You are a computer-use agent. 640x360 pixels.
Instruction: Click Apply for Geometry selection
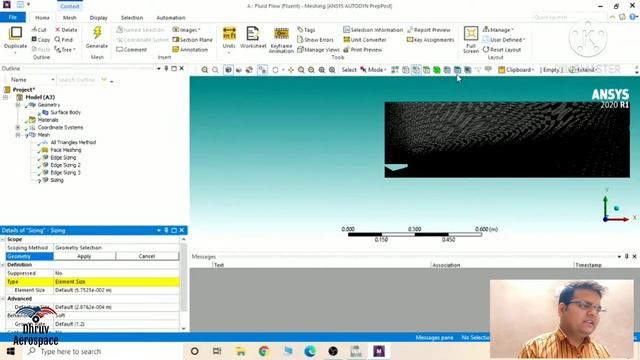[84, 256]
